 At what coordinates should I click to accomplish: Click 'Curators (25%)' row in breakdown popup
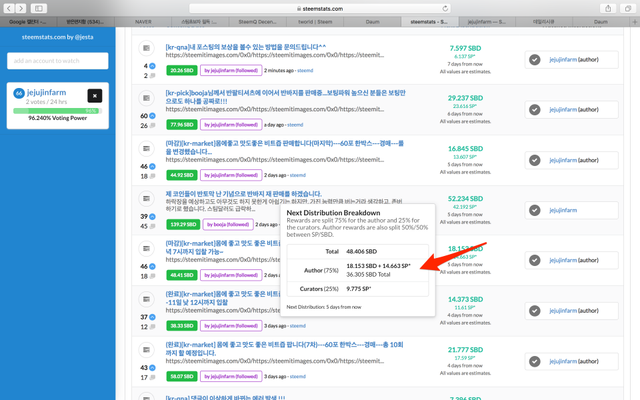(x=358, y=289)
